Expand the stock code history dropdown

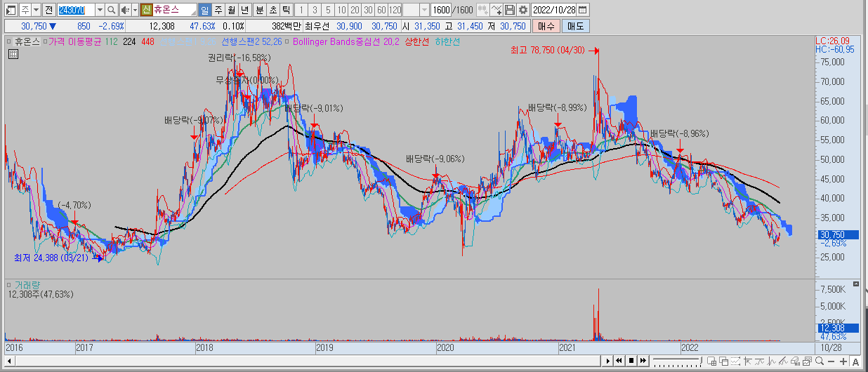point(100,10)
